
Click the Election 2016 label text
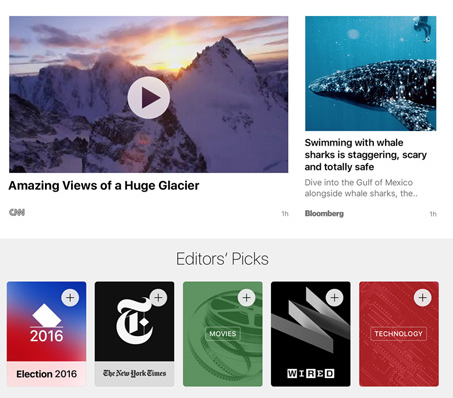coord(47,374)
